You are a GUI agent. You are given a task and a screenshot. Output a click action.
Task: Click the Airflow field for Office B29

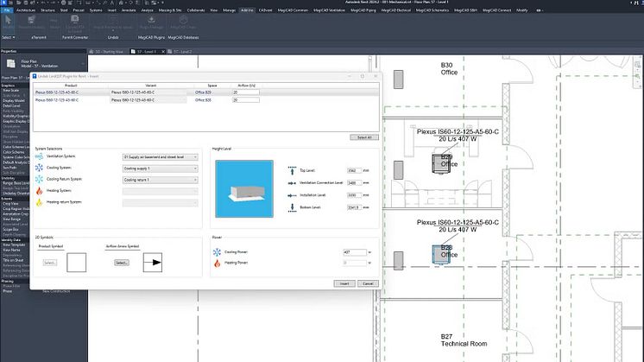(x=246, y=92)
